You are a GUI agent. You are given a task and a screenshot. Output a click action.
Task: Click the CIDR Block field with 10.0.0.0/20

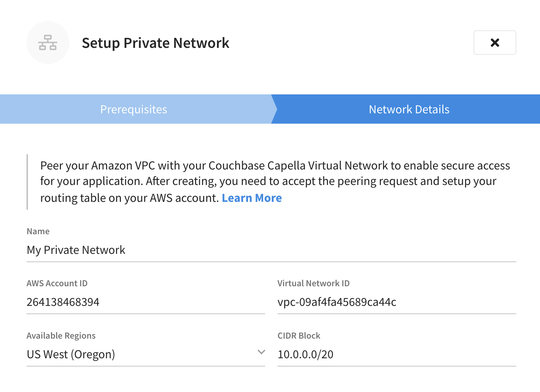coord(396,354)
